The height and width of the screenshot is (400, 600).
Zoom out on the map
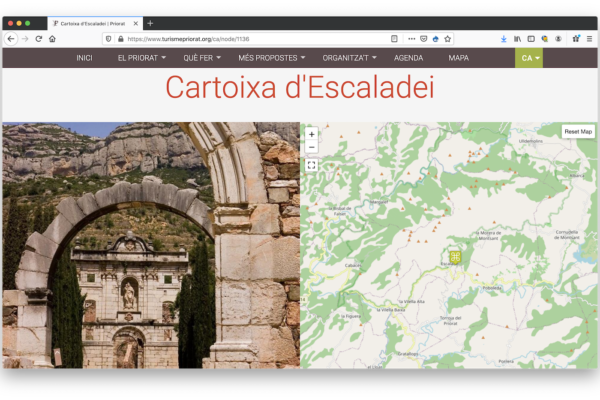point(311,147)
